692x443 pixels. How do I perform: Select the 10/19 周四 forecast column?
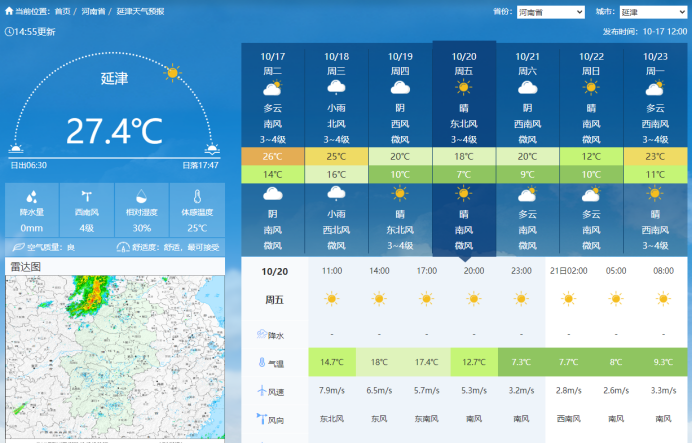point(400,100)
